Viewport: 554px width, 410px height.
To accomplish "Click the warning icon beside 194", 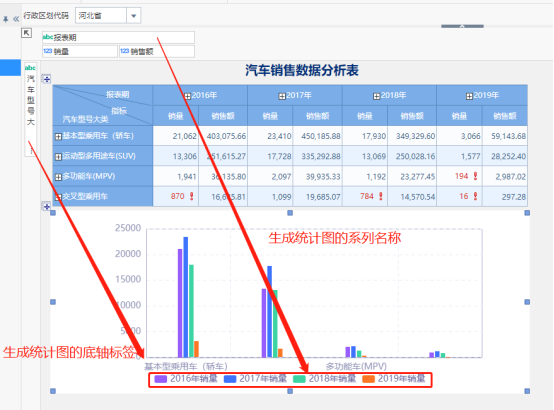I will point(475,176).
